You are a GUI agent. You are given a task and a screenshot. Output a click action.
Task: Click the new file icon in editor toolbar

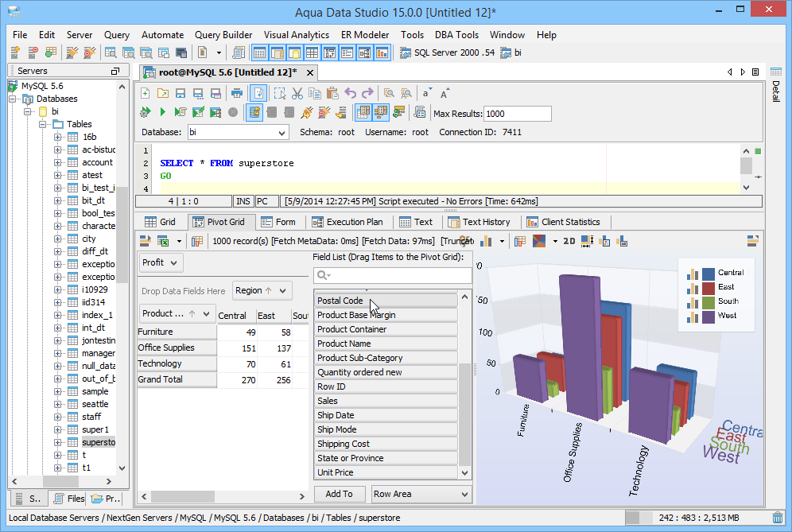(x=145, y=94)
